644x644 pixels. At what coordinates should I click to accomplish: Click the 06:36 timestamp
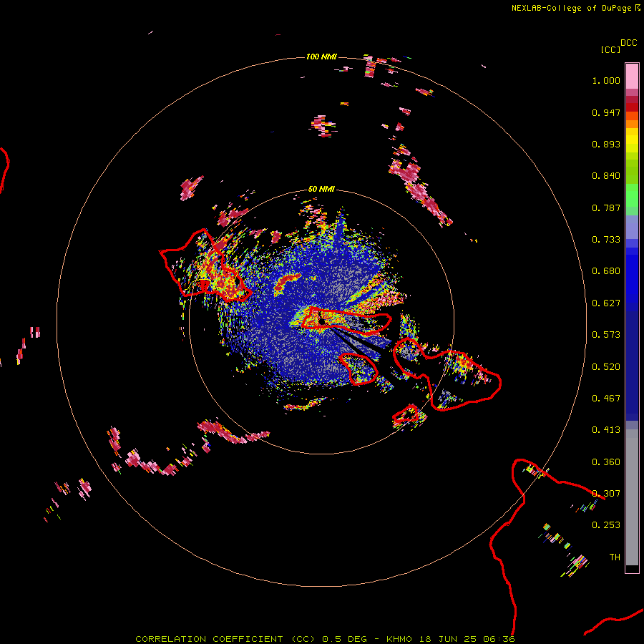tap(499, 639)
